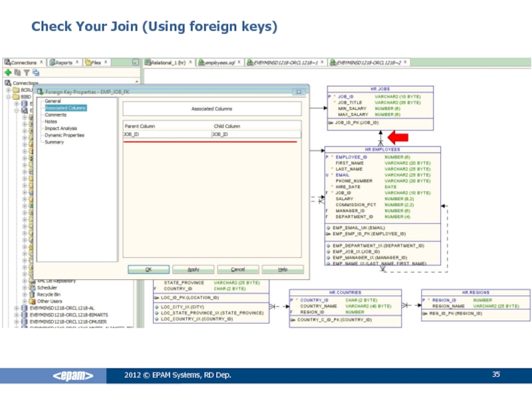Switch to the Reports tab

click(64, 63)
